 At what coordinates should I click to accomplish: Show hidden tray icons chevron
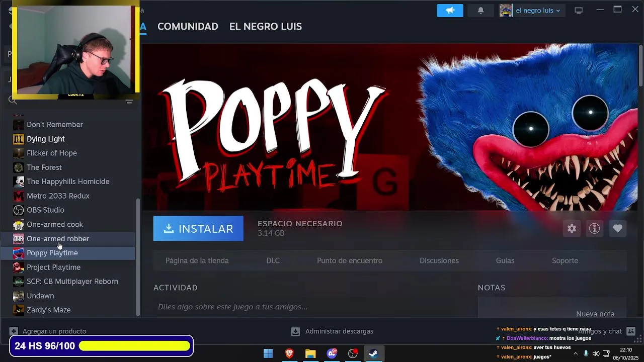576,353
